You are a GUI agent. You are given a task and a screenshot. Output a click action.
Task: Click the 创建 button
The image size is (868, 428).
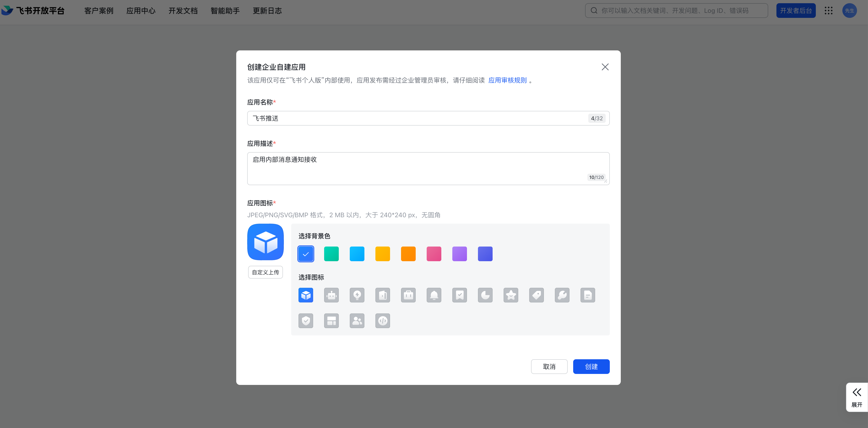pyautogui.click(x=591, y=367)
